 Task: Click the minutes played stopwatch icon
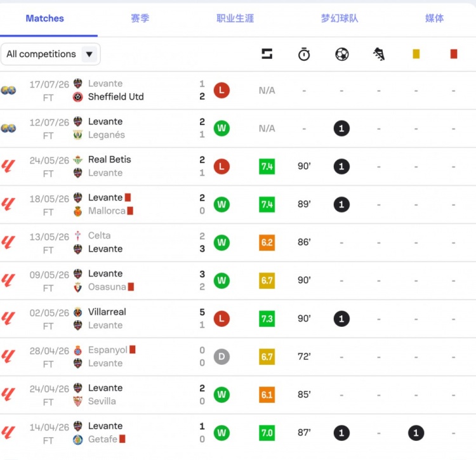[x=304, y=54]
